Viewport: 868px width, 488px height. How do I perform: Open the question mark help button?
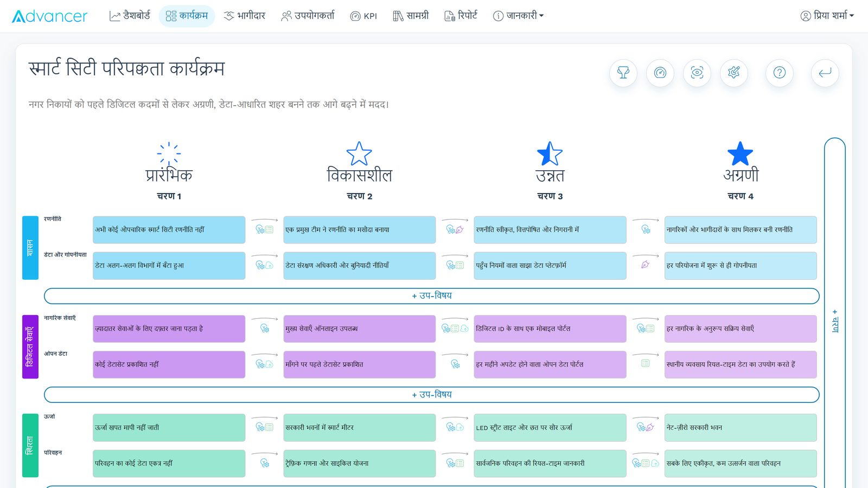780,73
